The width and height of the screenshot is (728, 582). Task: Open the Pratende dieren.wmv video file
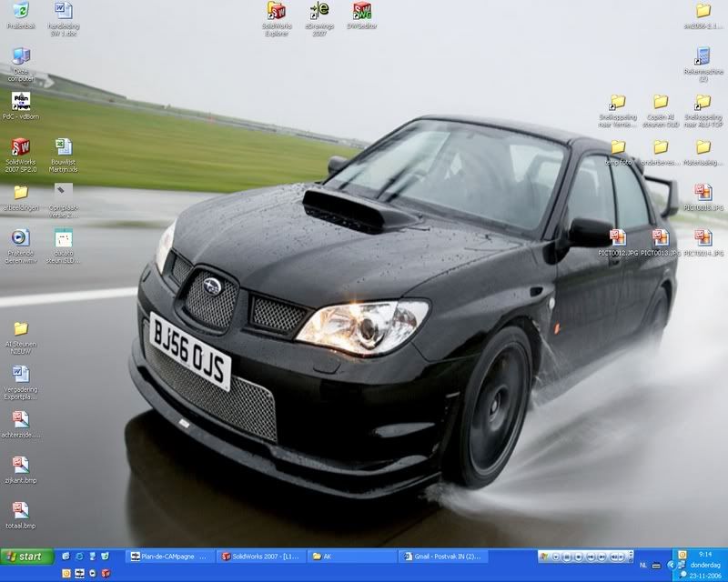[20, 246]
